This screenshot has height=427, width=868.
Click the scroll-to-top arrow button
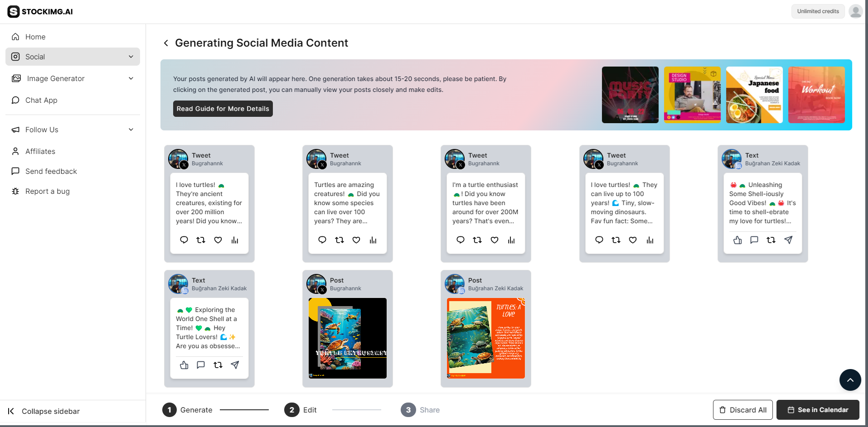click(850, 380)
